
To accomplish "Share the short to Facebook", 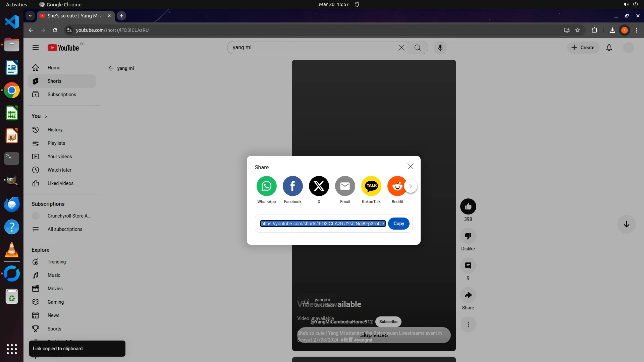I will (292, 186).
